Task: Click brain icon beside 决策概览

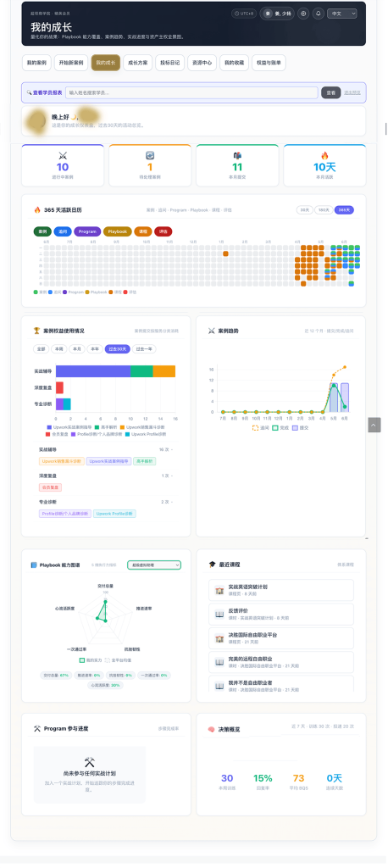Action: (x=212, y=728)
